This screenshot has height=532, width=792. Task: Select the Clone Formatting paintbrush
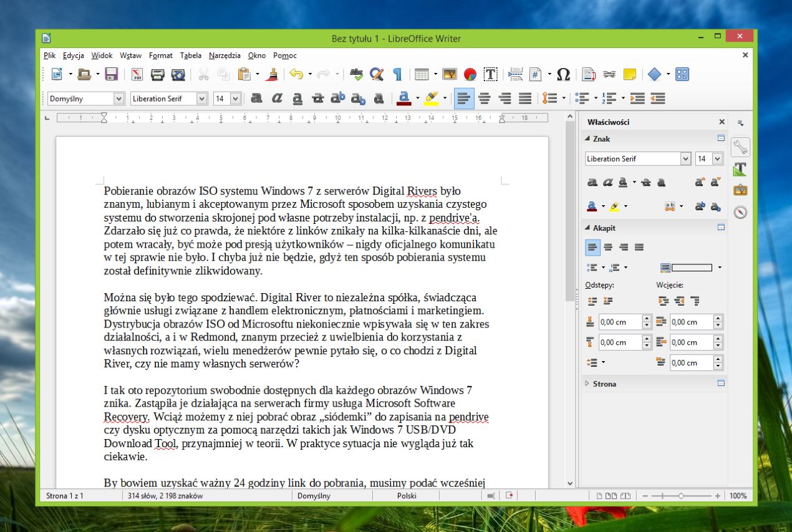pos(272,75)
